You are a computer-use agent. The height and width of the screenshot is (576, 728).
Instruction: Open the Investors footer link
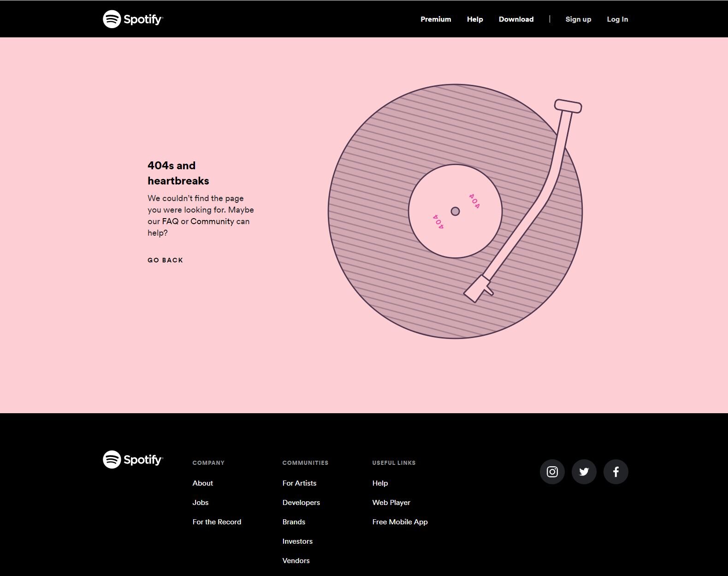(x=297, y=541)
